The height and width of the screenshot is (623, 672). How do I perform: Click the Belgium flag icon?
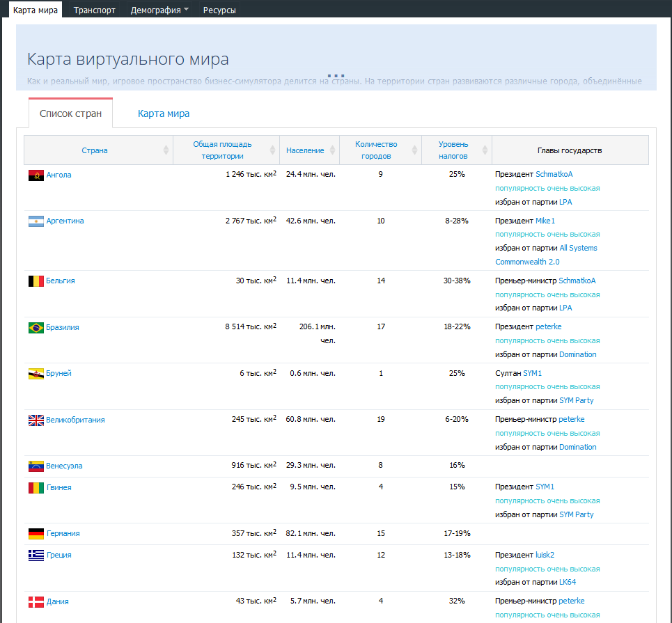click(x=36, y=281)
